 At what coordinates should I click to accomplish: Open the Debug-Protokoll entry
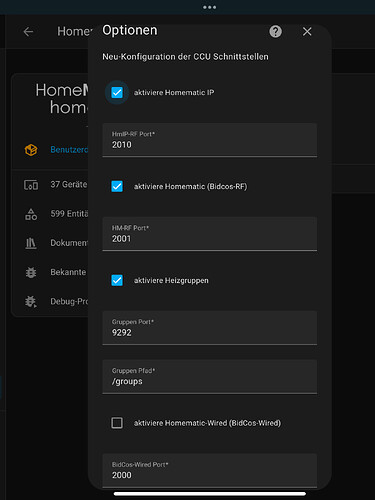[69, 301]
